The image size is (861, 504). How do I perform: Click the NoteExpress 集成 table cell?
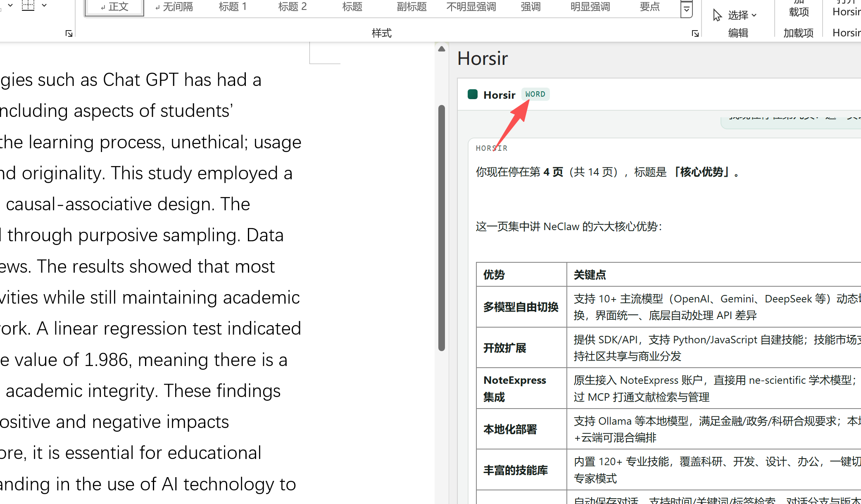(521, 388)
